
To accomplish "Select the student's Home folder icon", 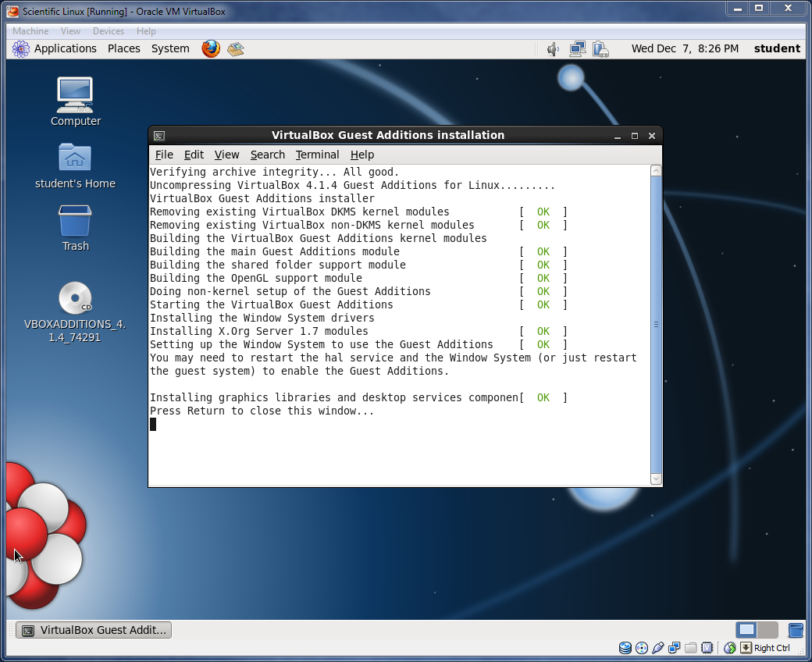I will 75,166.
